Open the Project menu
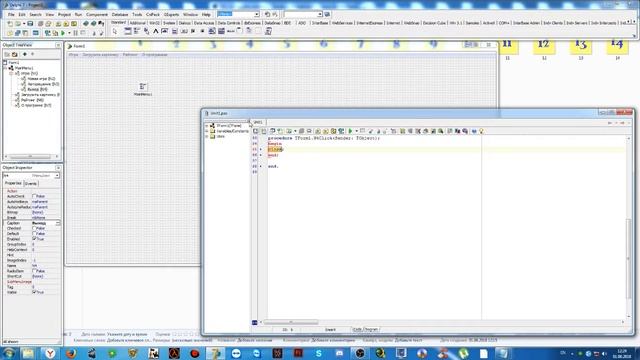Image resolution: width=640 pixels, height=360 pixels. pos(64,14)
